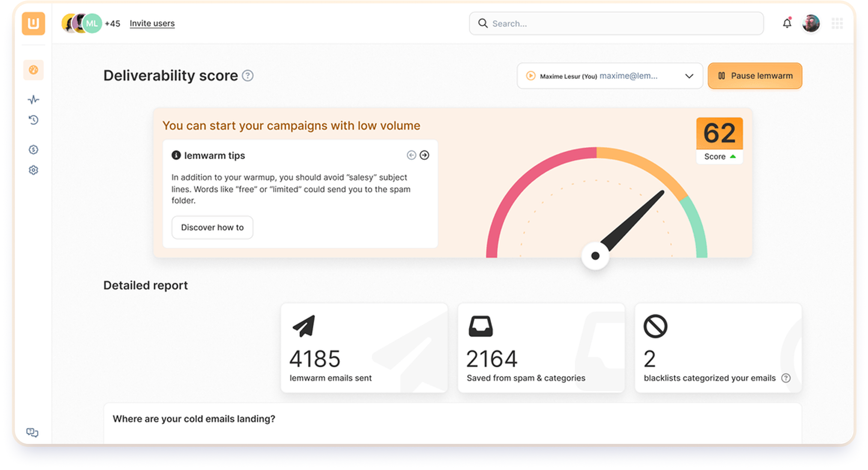
Task: Click the Invite users link
Action: [152, 23]
